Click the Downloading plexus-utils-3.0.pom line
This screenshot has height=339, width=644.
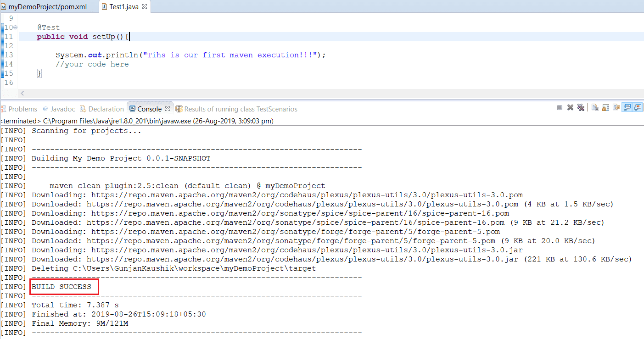click(277, 195)
